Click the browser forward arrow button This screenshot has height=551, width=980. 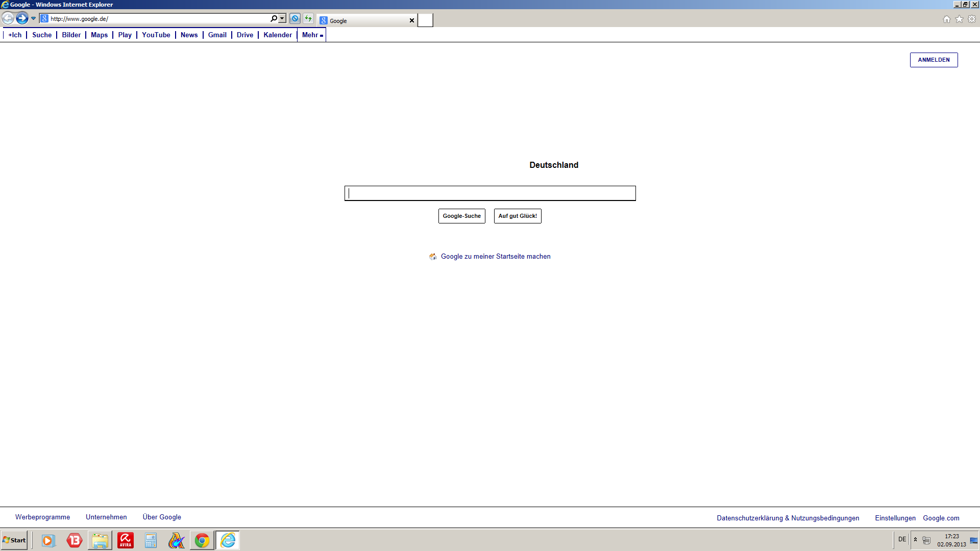tap(22, 19)
